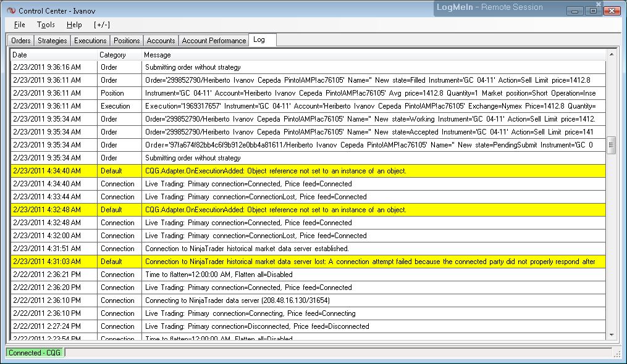627x364 pixels.
Task: Click the Connected - CQG status indicator
Action: (x=35, y=353)
